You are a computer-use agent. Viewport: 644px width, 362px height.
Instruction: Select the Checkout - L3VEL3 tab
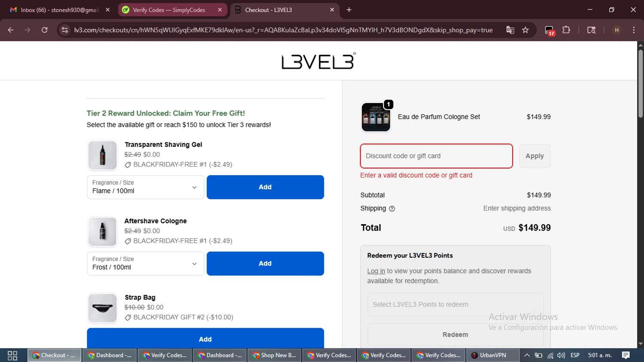click(285, 10)
